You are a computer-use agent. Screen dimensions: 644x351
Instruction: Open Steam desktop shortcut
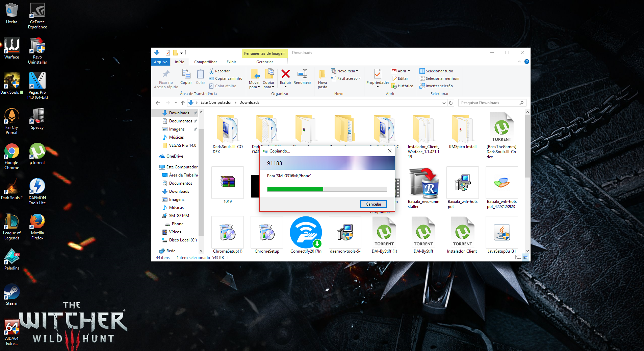(11, 295)
